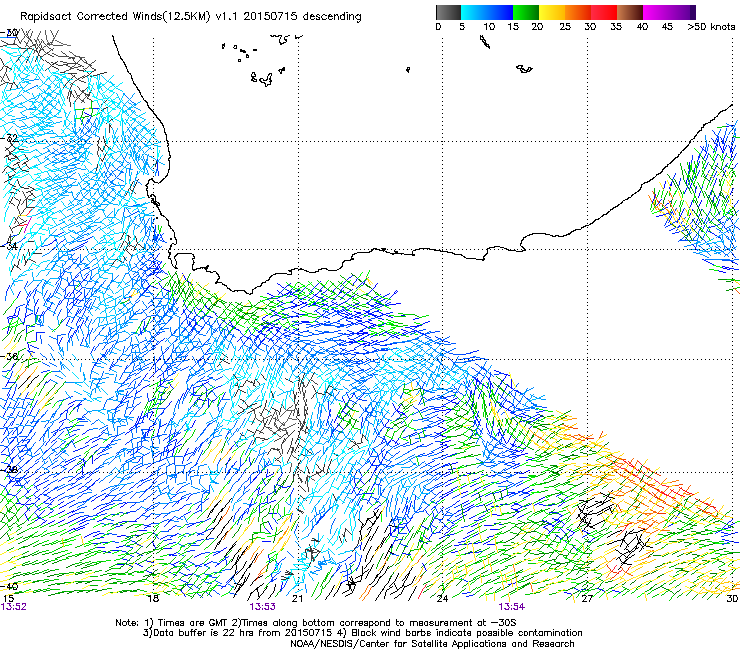Click the "-32" latitude axis label
The width and height of the screenshot is (740, 650).
9,138
